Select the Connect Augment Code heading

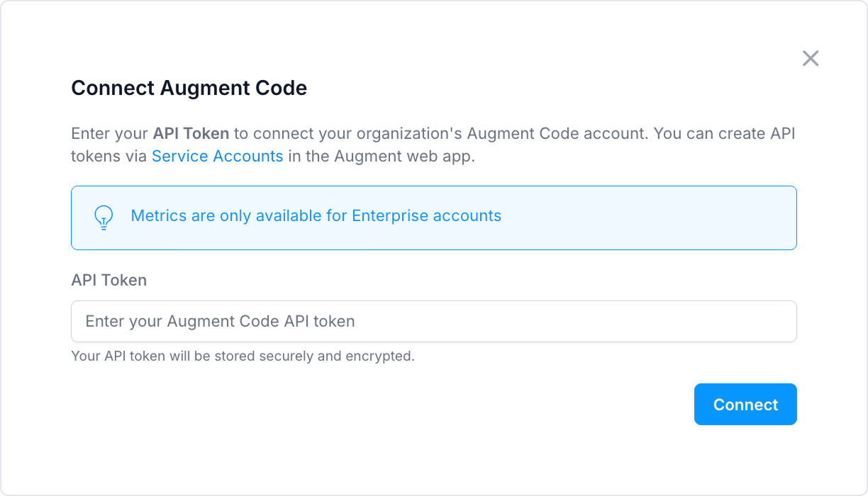tap(189, 88)
